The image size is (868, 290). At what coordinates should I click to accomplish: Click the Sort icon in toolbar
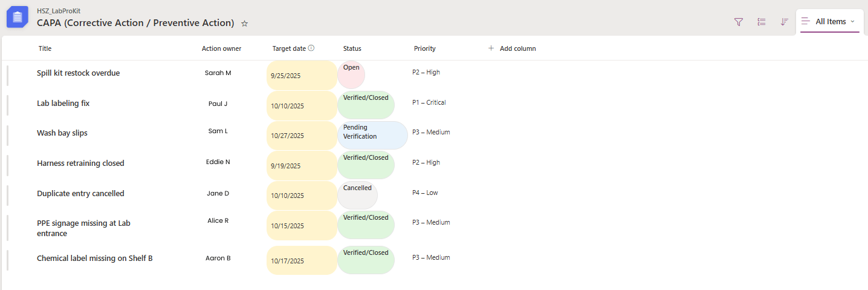[784, 22]
